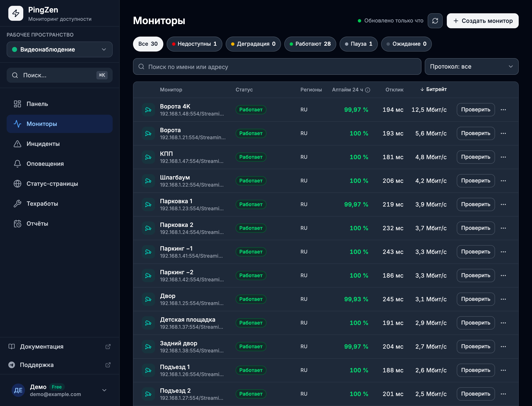This screenshot has height=406, width=532.
Task: Click the magnifier icon in the monitor search field
Action: (141, 66)
